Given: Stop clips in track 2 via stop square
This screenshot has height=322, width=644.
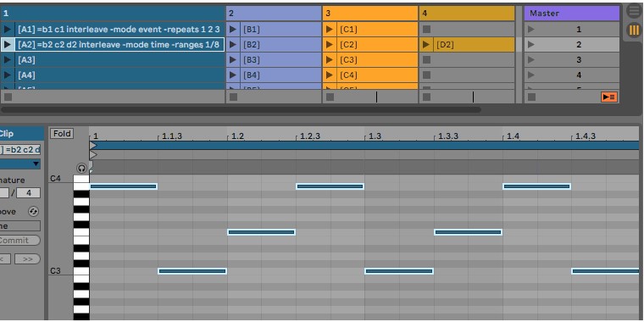Looking at the screenshot, I should click(x=233, y=97).
